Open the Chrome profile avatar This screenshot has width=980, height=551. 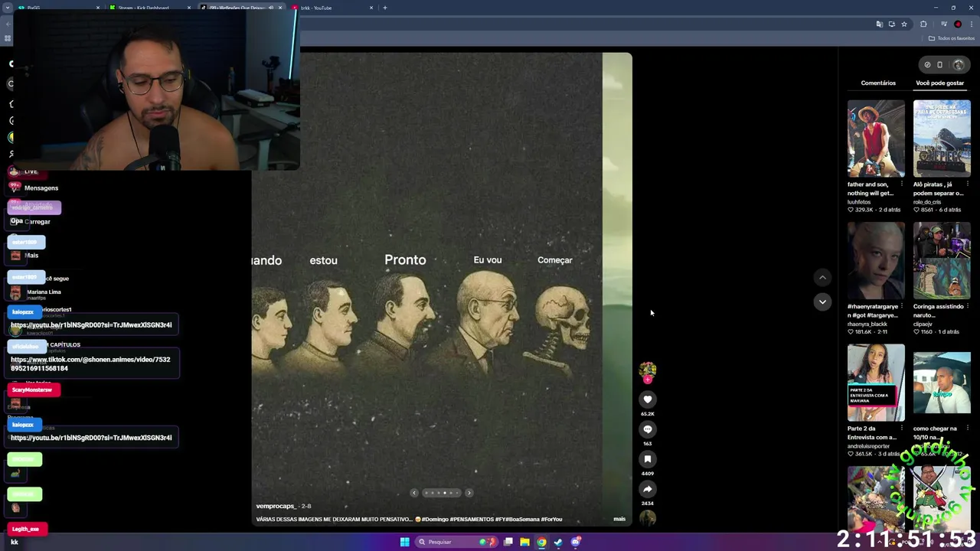[x=958, y=24]
